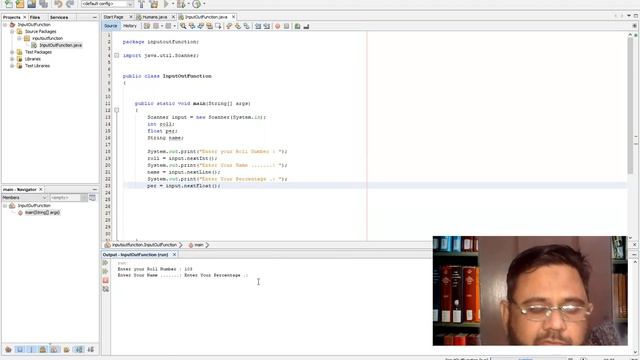
Task: Collapse the InputOutFunction project node
Action: [x=5, y=24]
